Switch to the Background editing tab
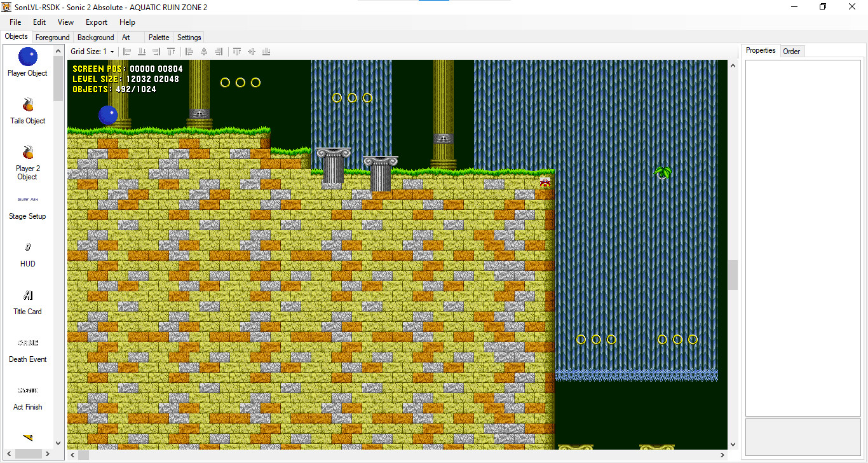The width and height of the screenshot is (868, 463). coord(95,37)
